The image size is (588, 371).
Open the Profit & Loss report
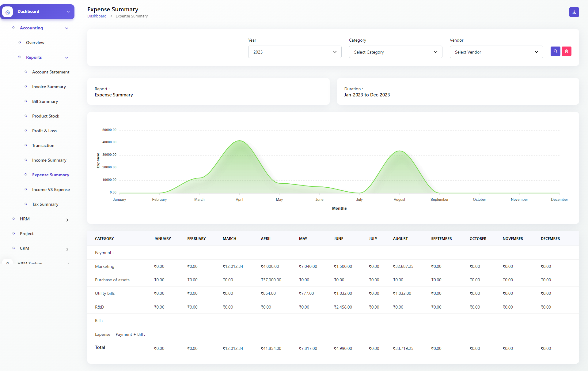coord(44,131)
